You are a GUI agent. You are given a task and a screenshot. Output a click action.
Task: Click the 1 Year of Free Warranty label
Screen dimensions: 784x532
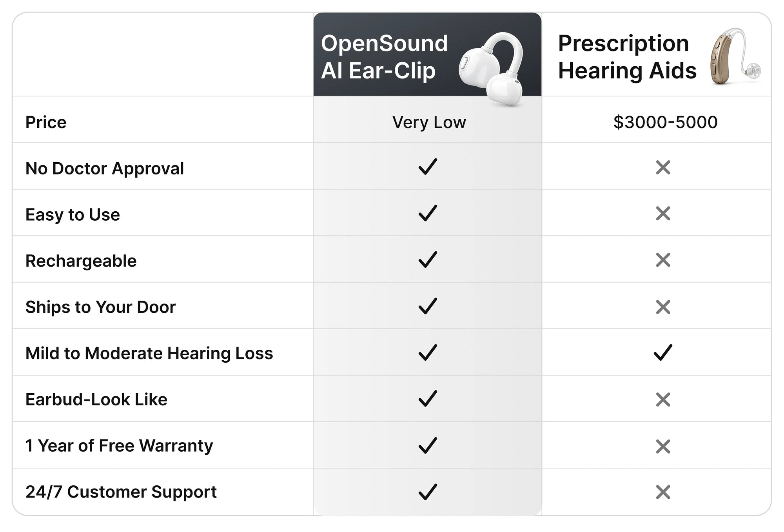[119, 446]
